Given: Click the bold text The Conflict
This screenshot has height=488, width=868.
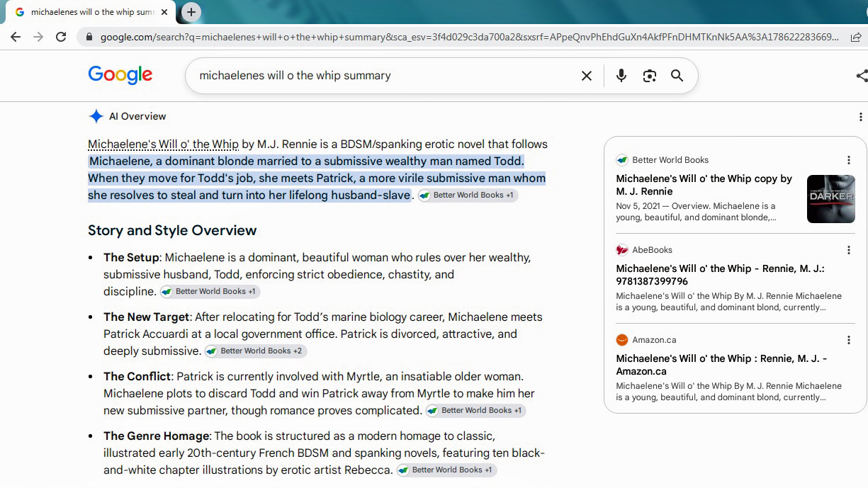Looking at the screenshot, I should pos(137,377).
